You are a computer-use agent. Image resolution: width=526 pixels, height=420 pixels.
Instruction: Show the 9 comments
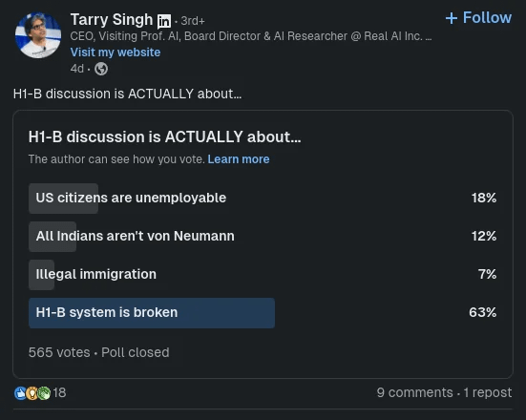click(x=414, y=392)
